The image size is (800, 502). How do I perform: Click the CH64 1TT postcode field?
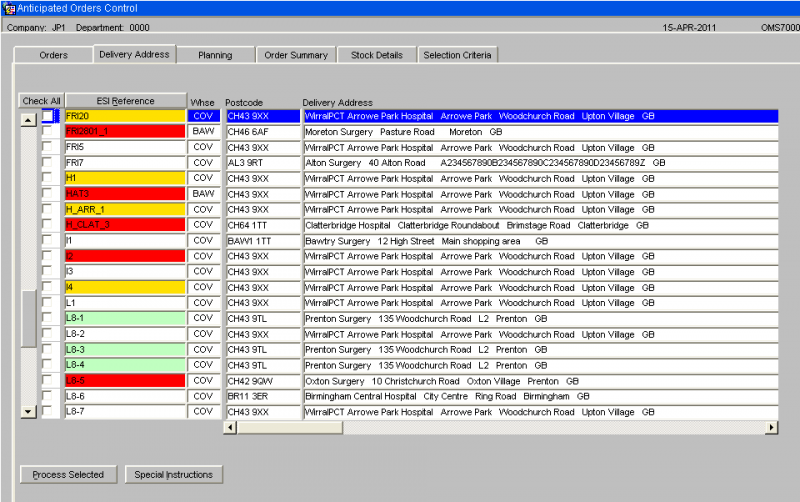point(263,225)
